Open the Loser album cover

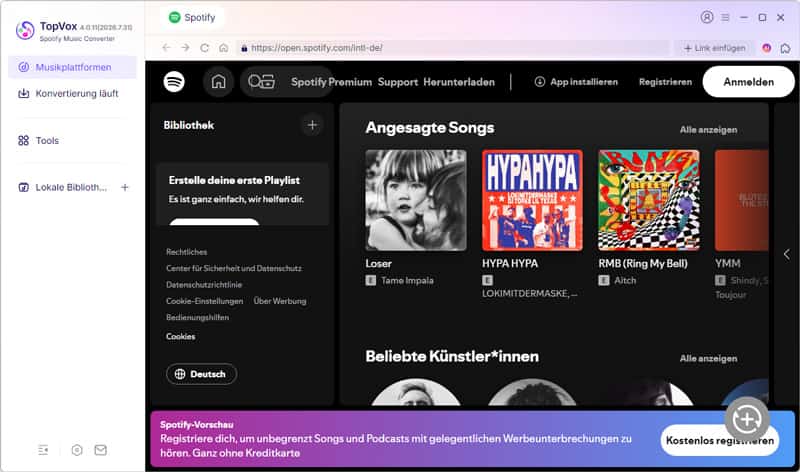416,200
